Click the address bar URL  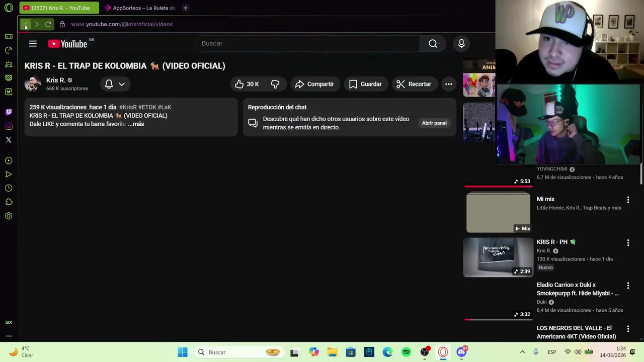122,24
